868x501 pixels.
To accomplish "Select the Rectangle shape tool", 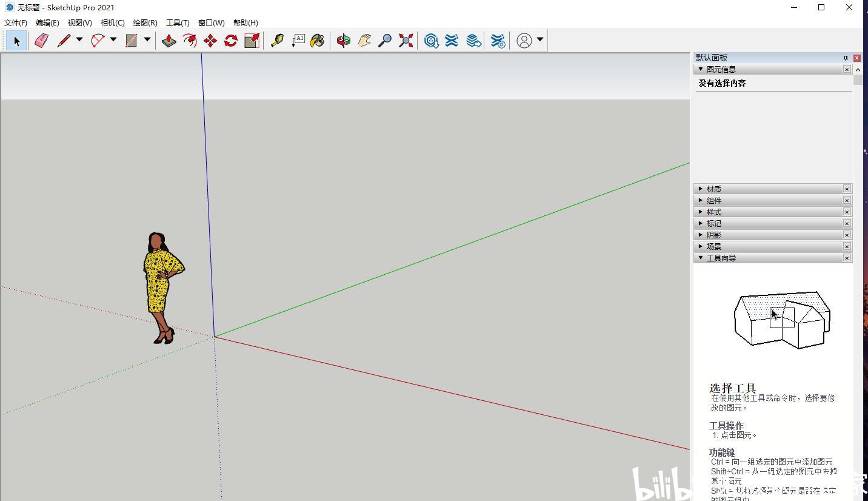I will coord(132,41).
